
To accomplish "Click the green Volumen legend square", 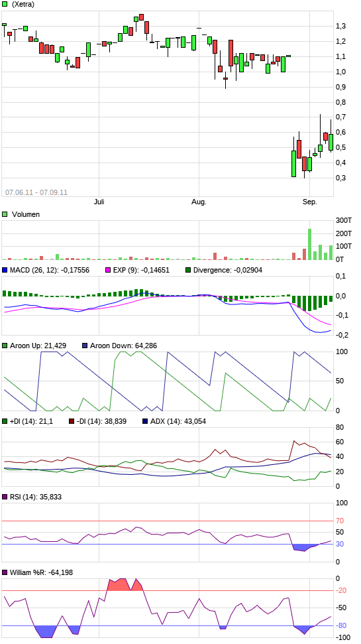I will point(5,214).
